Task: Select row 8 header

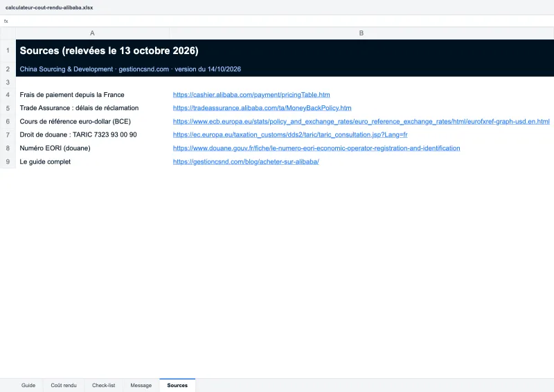Action: [8, 148]
